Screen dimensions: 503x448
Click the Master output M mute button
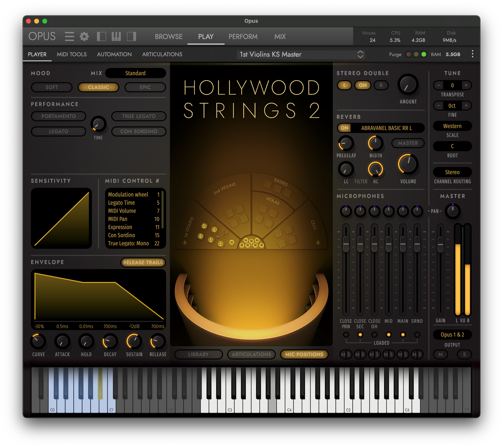pyautogui.click(x=440, y=354)
